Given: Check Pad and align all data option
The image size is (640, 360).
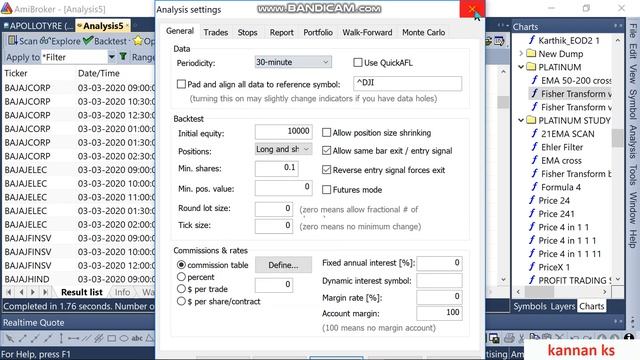Looking at the screenshot, I should point(181,84).
